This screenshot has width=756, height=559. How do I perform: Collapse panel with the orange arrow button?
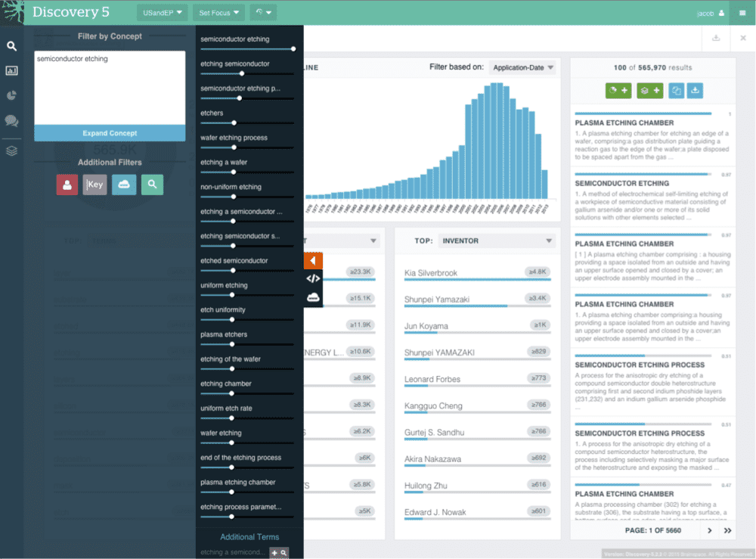[313, 261]
